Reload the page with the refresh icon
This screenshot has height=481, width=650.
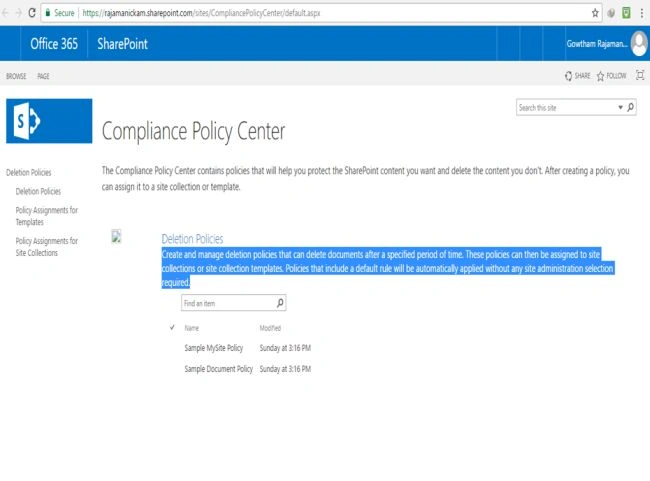coord(32,13)
